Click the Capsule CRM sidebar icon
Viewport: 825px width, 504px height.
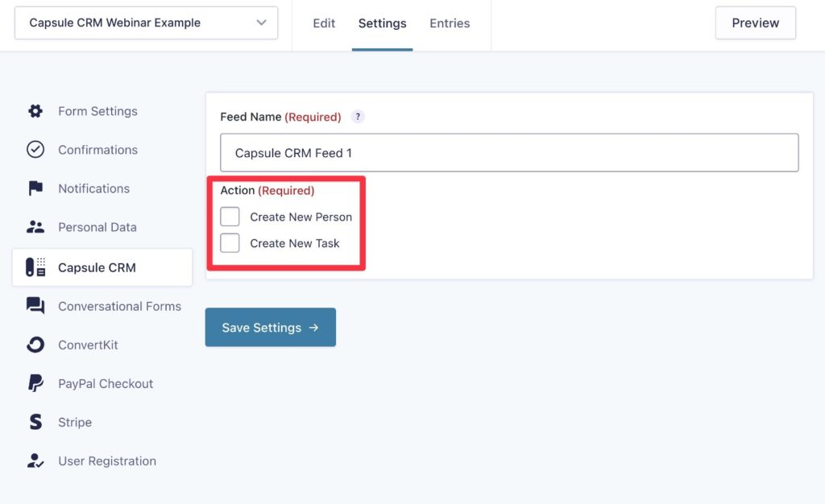[35, 266]
